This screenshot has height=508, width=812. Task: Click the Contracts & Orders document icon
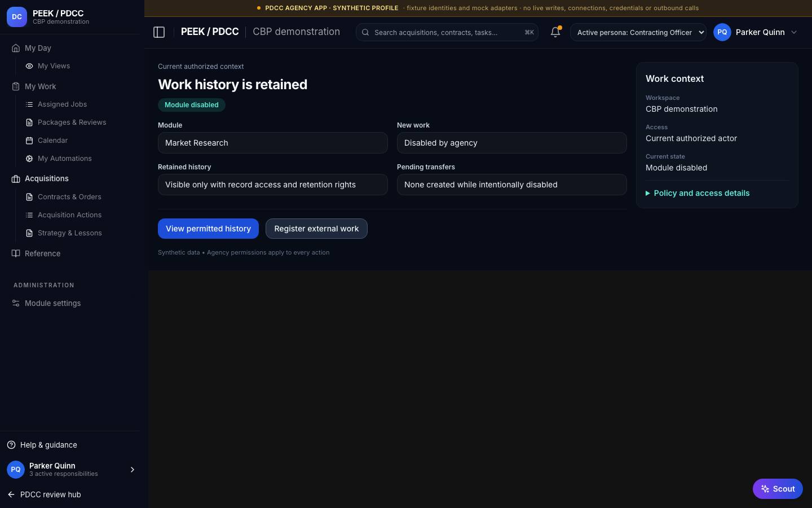coord(29,197)
